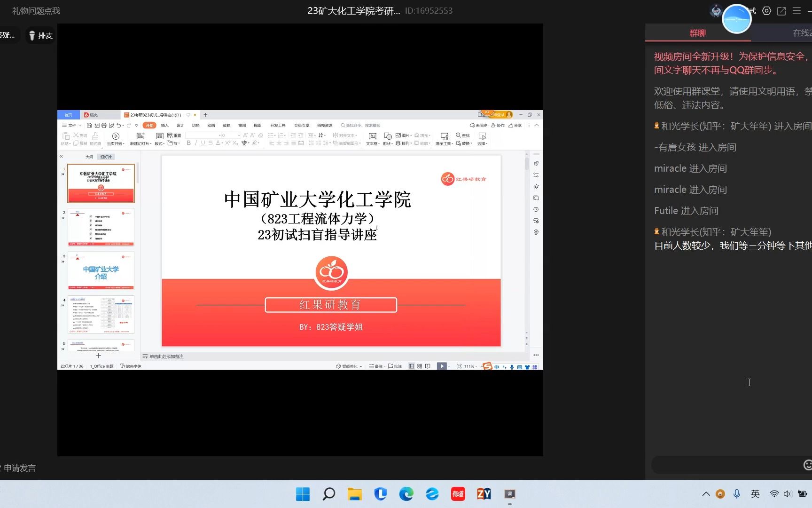Image resolution: width=812 pixels, height=508 pixels.
Task: Open the font name combo box
Action: click(203, 135)
